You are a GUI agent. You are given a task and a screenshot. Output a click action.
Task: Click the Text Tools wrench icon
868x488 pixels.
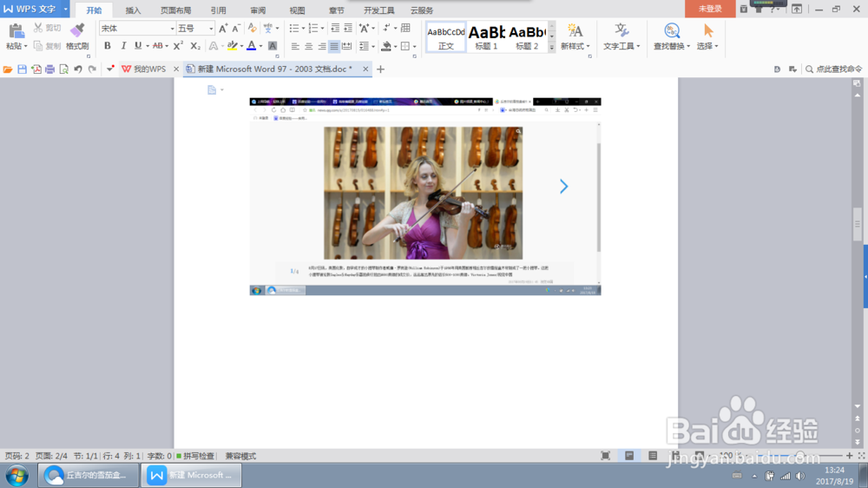point(621,31)
